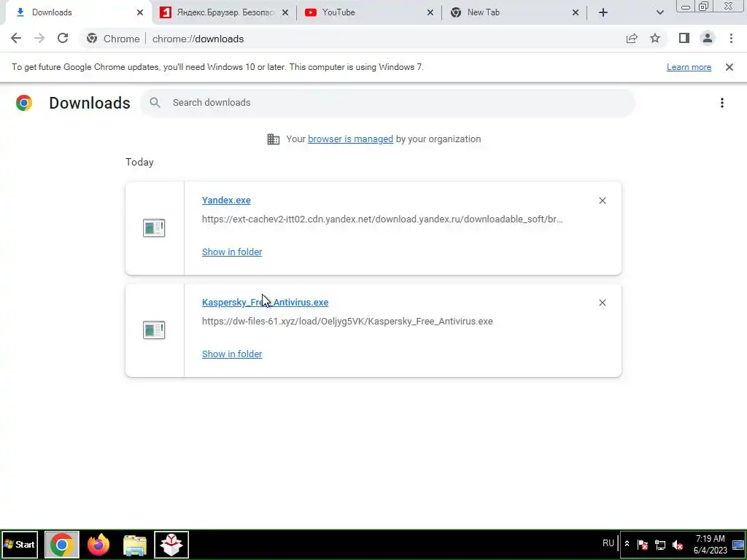
Task: Open the network tray icon
Action: point(660,544)
